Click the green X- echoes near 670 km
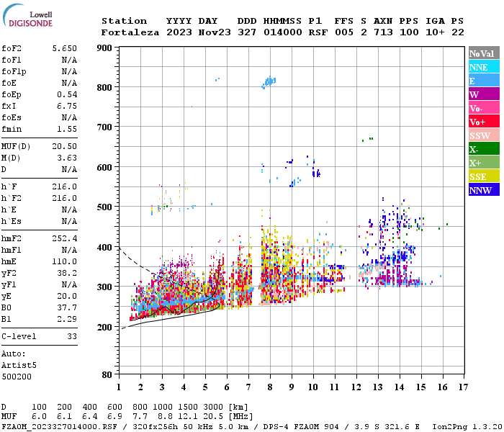This screenshot has height=432, width=504. [x=368, y=139]
